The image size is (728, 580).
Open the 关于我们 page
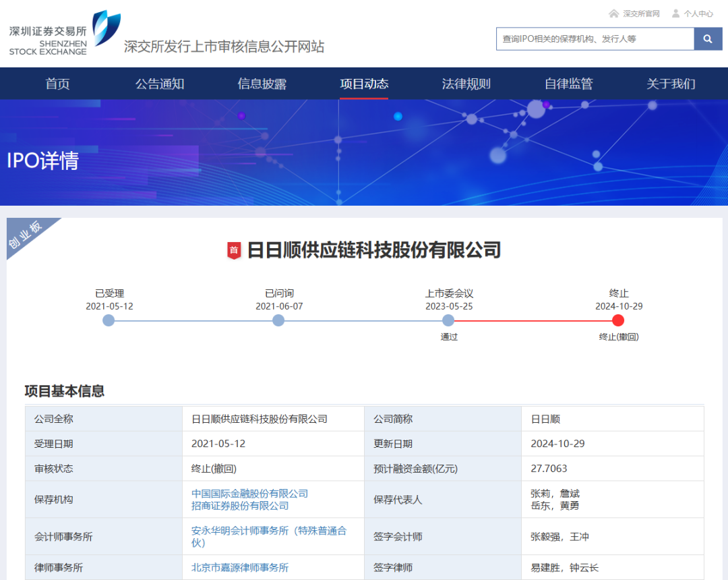(671, 84)
